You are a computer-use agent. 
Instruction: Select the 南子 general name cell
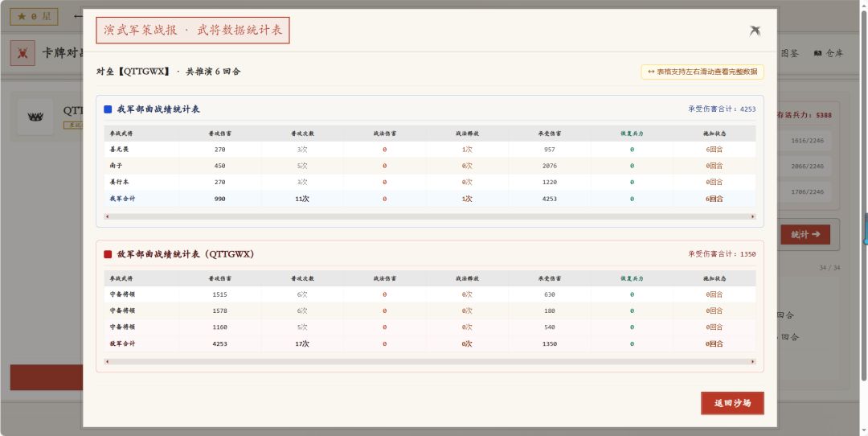pos(116,166)
